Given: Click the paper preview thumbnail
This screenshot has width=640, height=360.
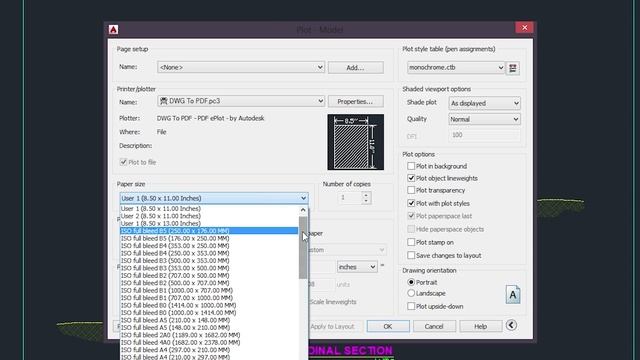Looking at the screenshot, I should 356,142.
